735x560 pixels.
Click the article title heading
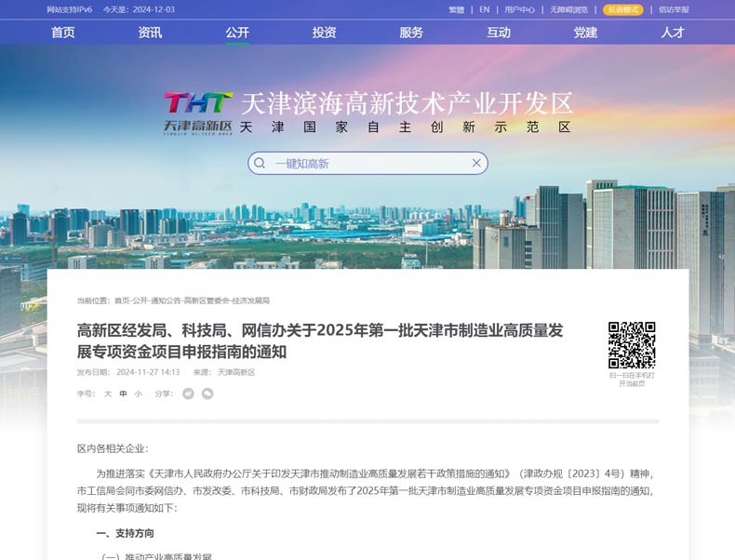click(320, 340)
